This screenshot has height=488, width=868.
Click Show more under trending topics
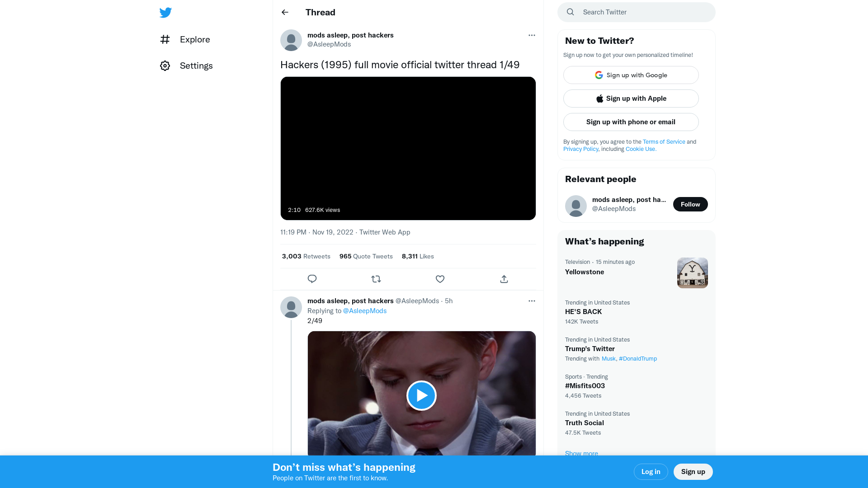click(x=581, y=453)
